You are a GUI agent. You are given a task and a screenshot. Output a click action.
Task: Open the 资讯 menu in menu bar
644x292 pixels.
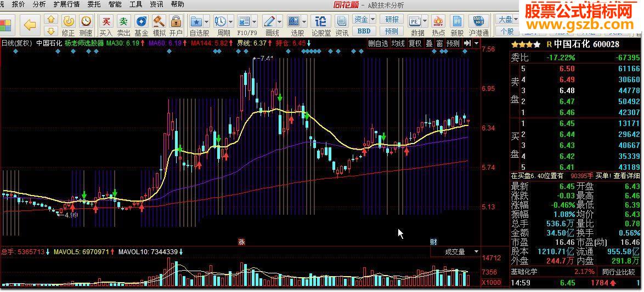[156, 4]
